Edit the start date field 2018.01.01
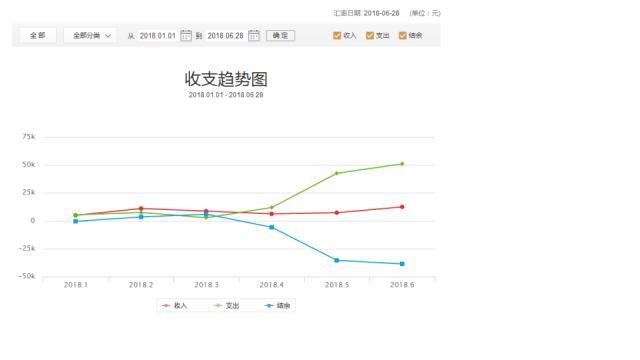Viewport: 640px width, 360px height. coord(158,36)
